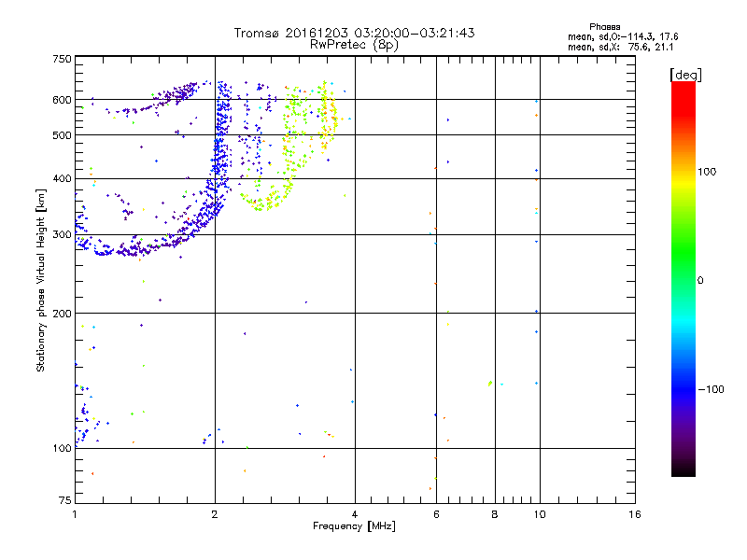The height and width of the screenshot is (560, 747).
Task: Click the y-axis tick label '100'
Action: 62,449
